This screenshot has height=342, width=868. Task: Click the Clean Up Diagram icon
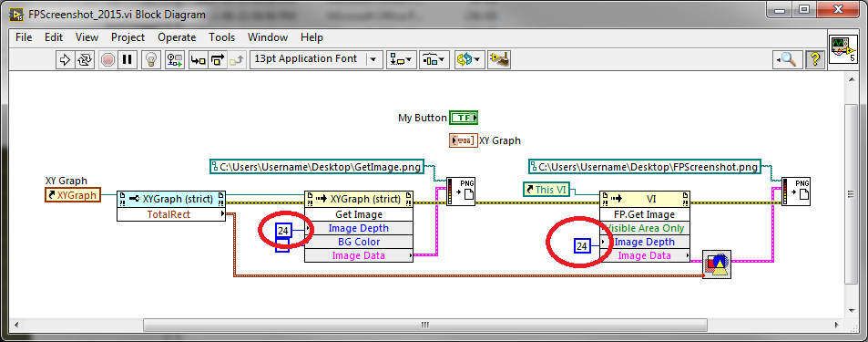(499, 59)
